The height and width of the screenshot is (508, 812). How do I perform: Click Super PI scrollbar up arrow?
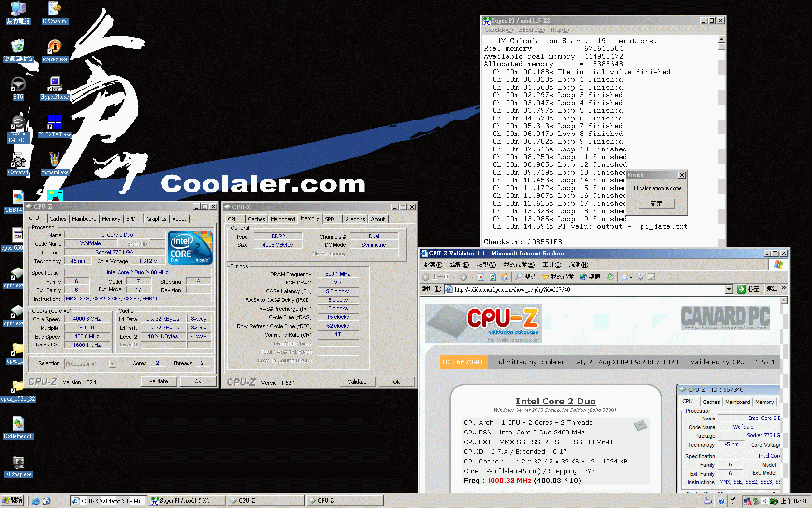(x=721, y=39)
